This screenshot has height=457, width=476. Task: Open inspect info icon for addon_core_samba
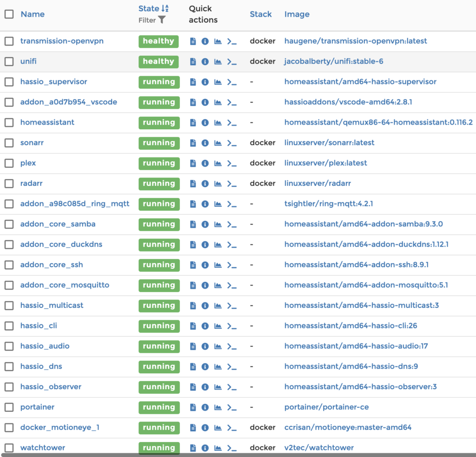[x=205, y=225]
